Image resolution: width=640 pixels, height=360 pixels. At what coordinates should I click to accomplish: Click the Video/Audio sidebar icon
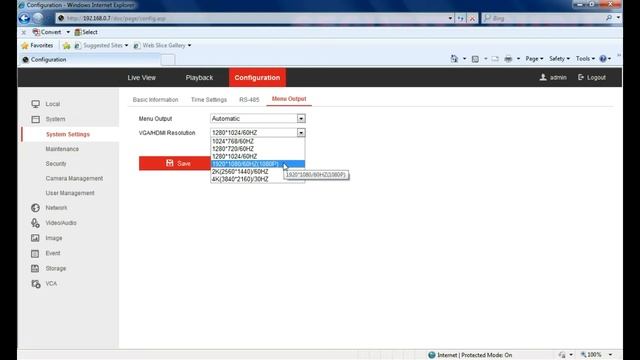(36, 223)
